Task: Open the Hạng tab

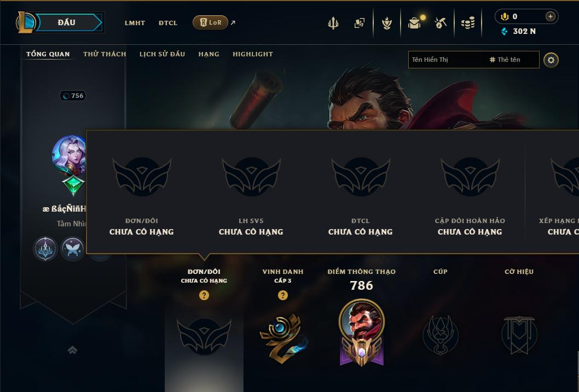Action: click(209, 54)
